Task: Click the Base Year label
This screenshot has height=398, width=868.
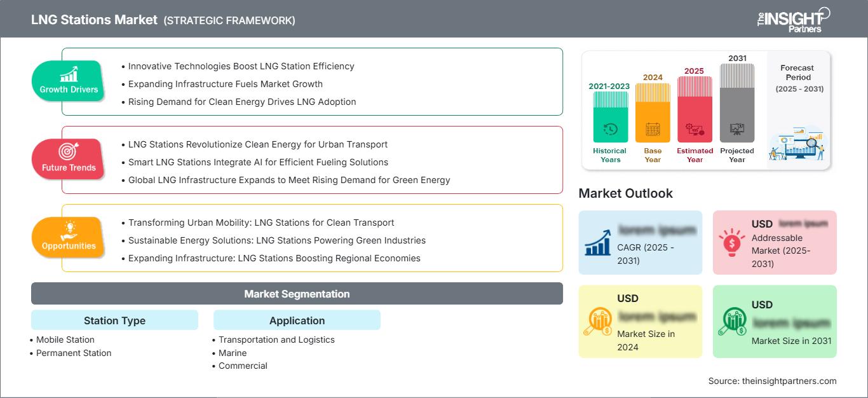Action: click(x=653, y=155)
